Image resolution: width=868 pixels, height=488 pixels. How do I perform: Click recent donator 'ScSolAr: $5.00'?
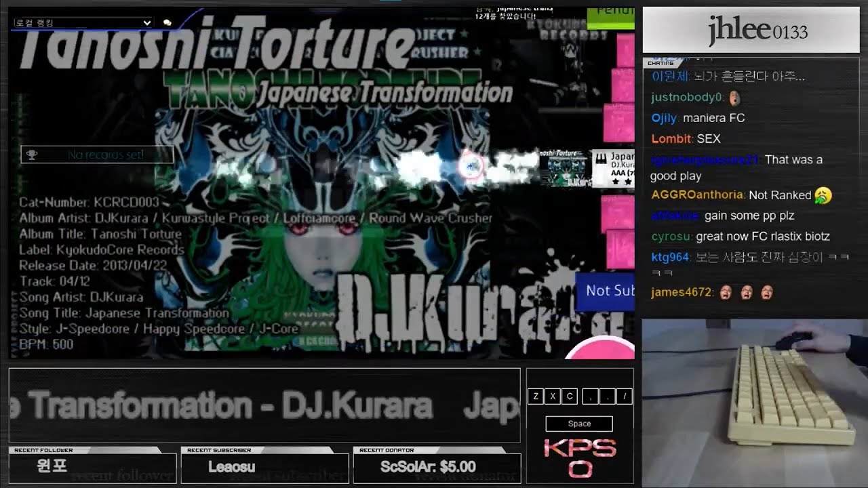coord(428,467)
